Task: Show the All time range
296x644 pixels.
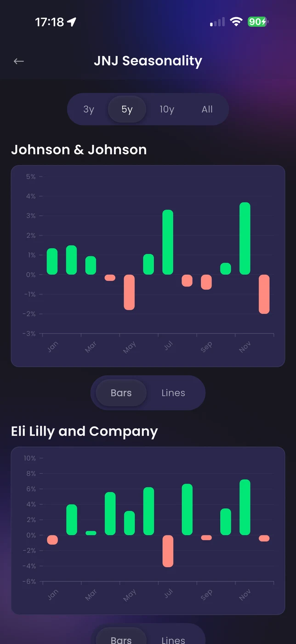Action: click(207, 109)
